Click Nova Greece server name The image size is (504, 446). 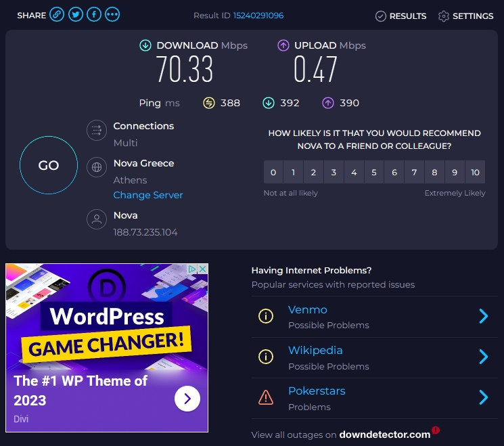pyautogui.click(x=143, y=163)
